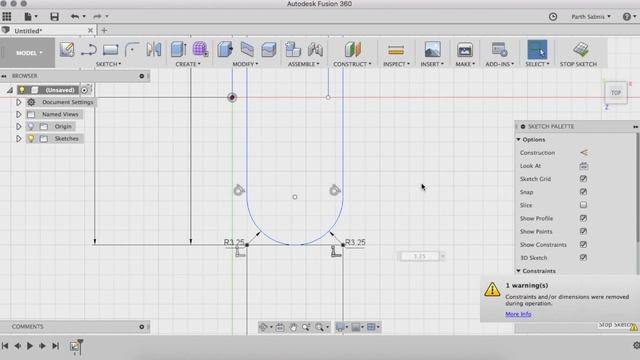Click the Extrude tool icon
640x360 pixels.
coord(178,49)
